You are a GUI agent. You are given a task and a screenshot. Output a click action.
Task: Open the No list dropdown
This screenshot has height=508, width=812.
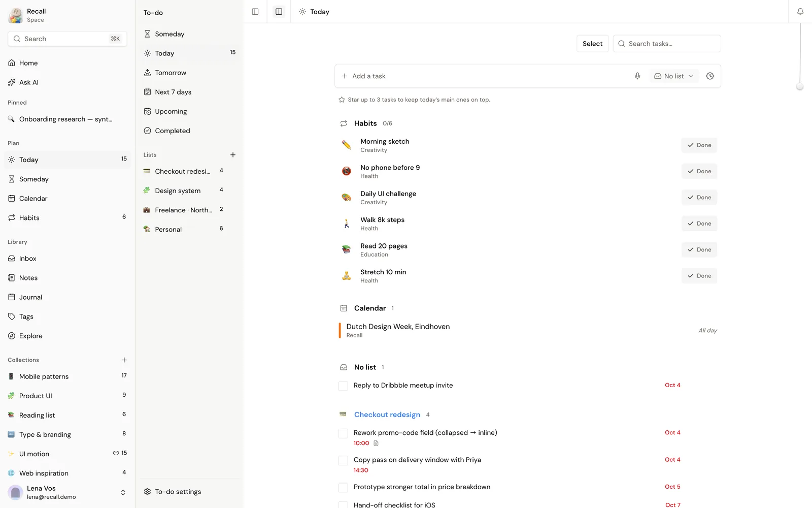(674, 76)
